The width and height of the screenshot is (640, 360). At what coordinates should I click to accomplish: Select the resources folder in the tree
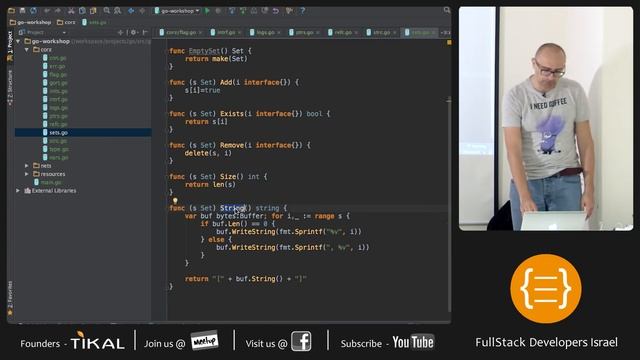(x=49, y=174)
